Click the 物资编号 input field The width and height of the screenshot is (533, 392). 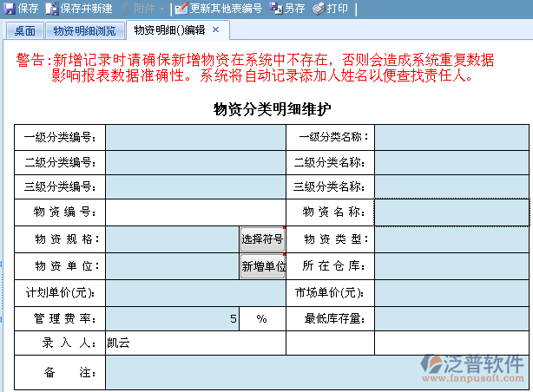tap(195, 212)
